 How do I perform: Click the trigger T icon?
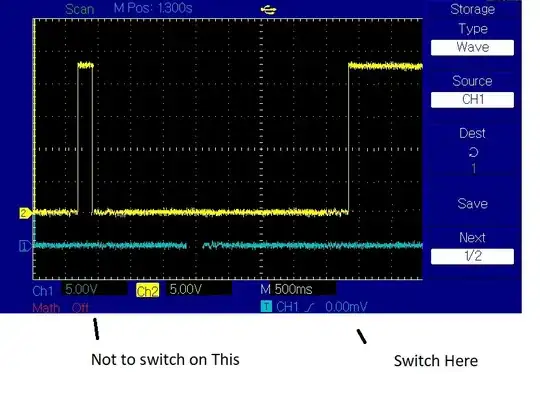(x=266, y=306)
